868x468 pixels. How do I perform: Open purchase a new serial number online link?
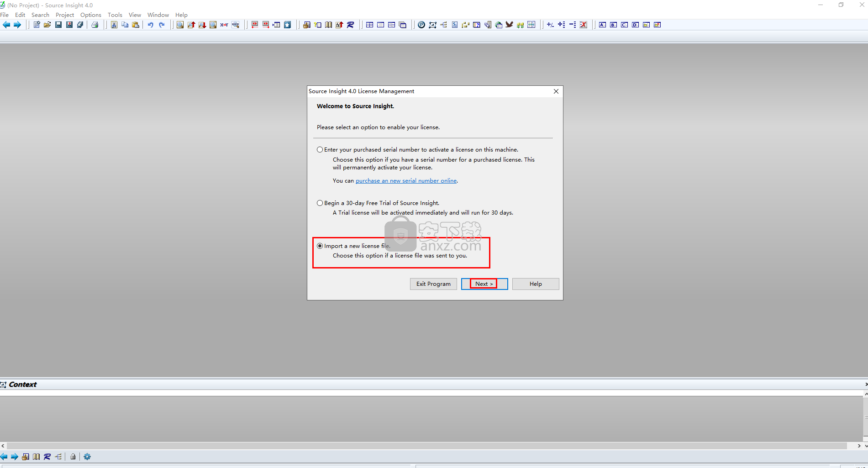pos(406,181)
